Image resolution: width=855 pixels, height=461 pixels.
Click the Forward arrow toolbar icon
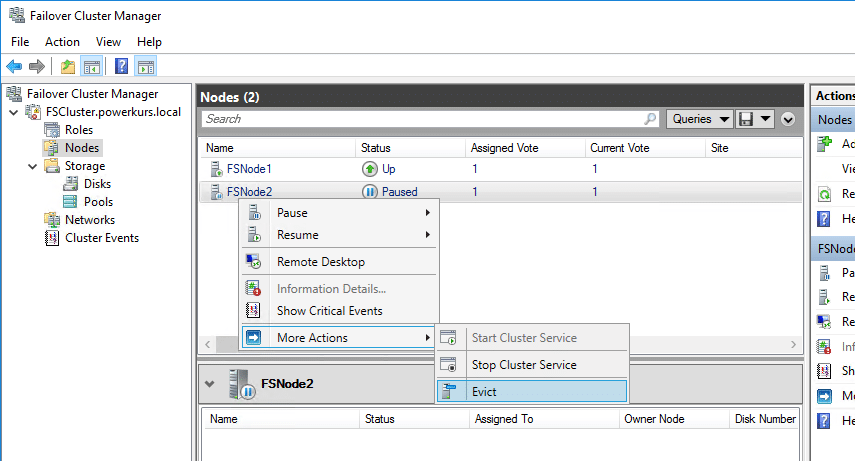pyautogui.click(x=37, y=67)
